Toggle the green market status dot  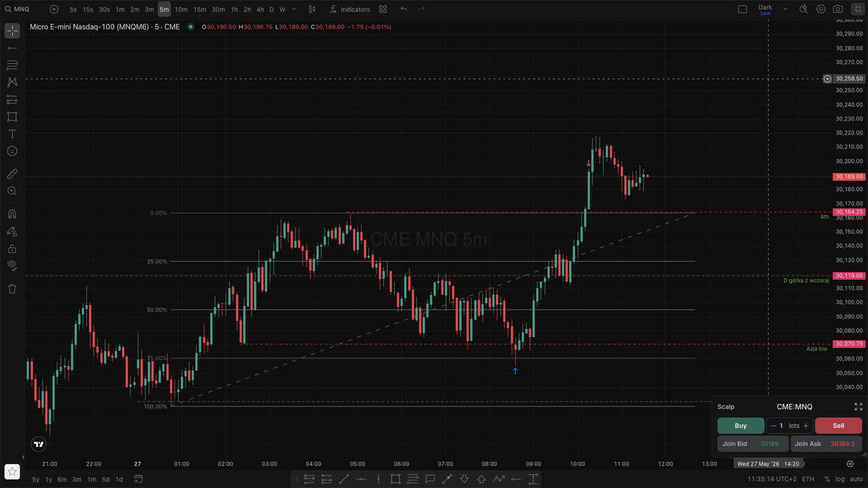pos(190,27)
